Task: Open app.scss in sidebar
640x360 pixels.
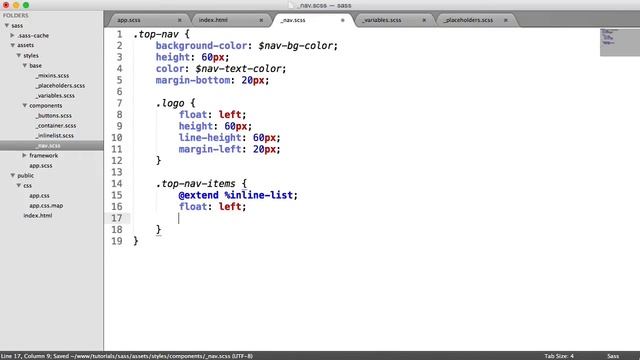Action: 41,166
